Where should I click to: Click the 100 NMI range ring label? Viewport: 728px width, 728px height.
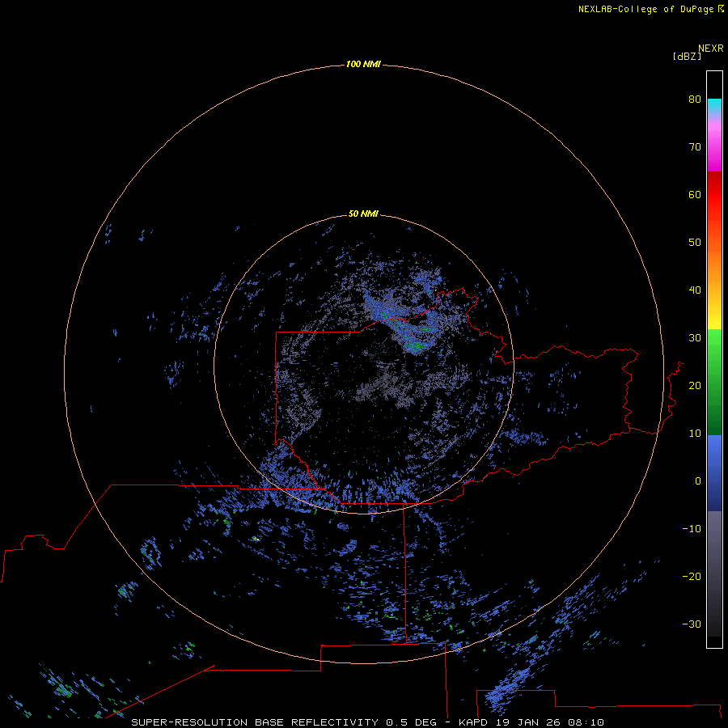[363, 64]
